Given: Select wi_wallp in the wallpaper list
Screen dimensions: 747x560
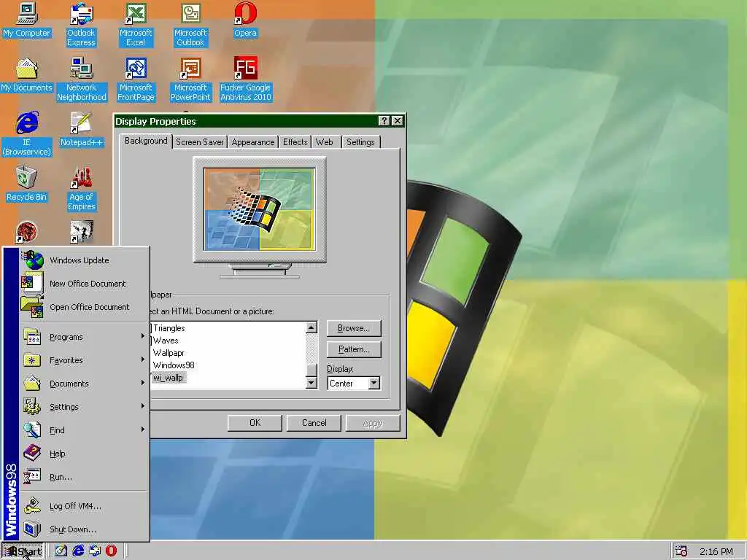Looking at the screenshot, I should click(169, 378).
